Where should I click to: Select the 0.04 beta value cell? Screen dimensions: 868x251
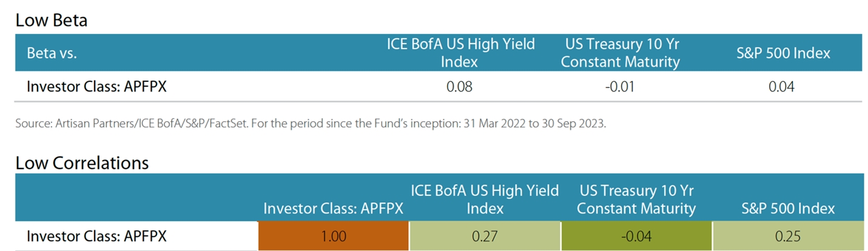tap(781, 87)
